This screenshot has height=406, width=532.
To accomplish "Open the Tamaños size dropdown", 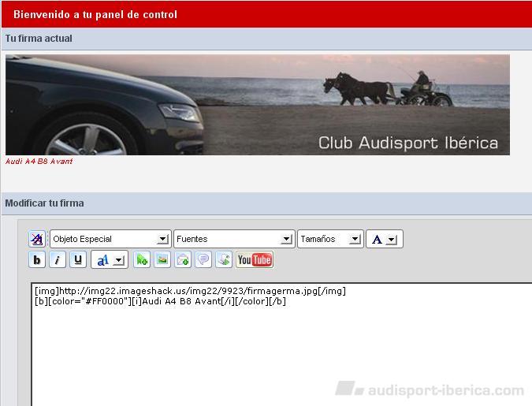I will (330, 239).
